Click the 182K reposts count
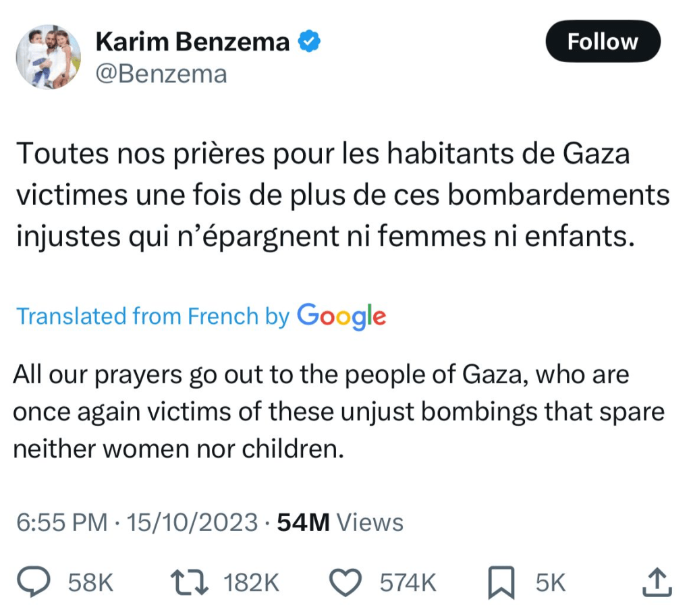The width and height of the screenshot is (691, 616). point(251,583)
